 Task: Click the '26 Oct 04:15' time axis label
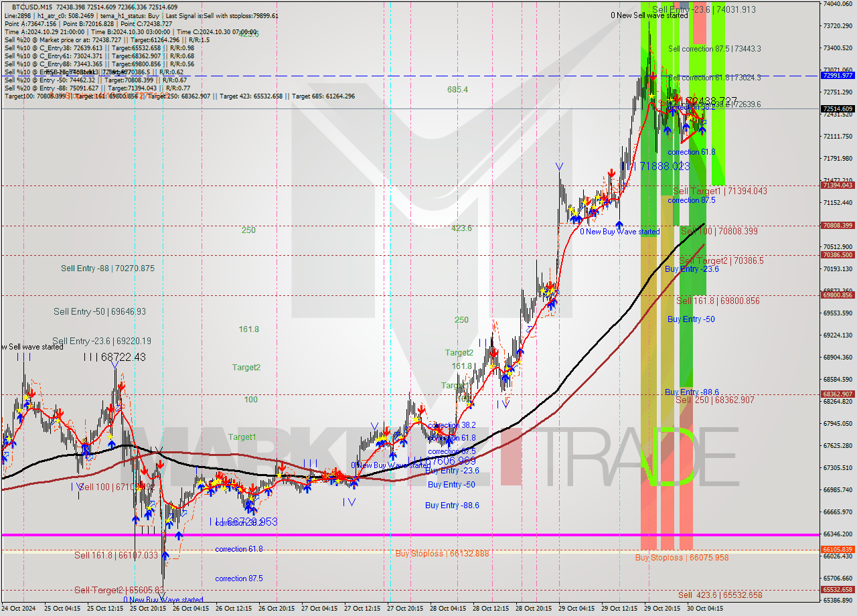(191, 609)
